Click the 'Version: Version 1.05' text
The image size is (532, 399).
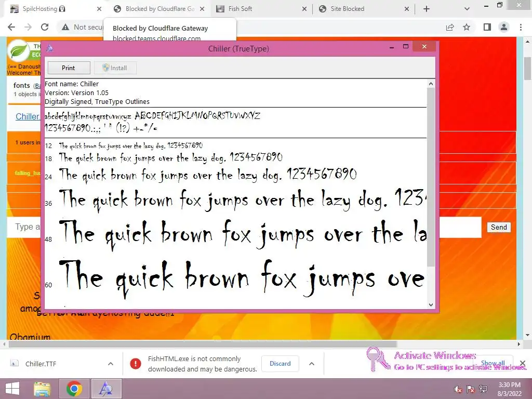[77, 92]
